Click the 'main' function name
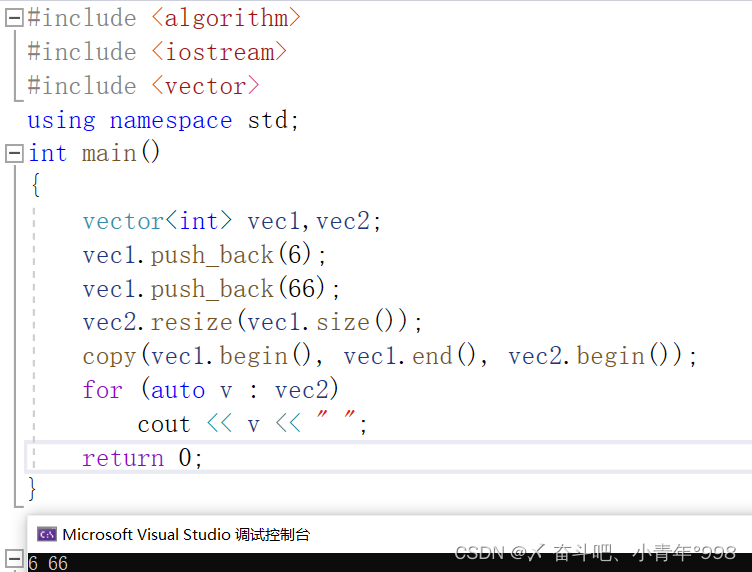752x572 pixels. (x=109, y=154)
